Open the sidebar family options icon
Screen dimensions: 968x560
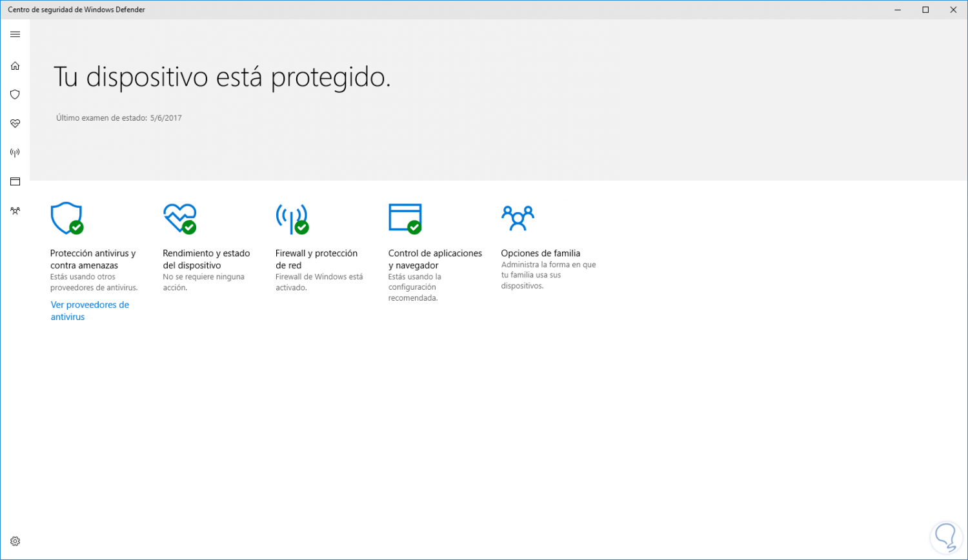15,210
